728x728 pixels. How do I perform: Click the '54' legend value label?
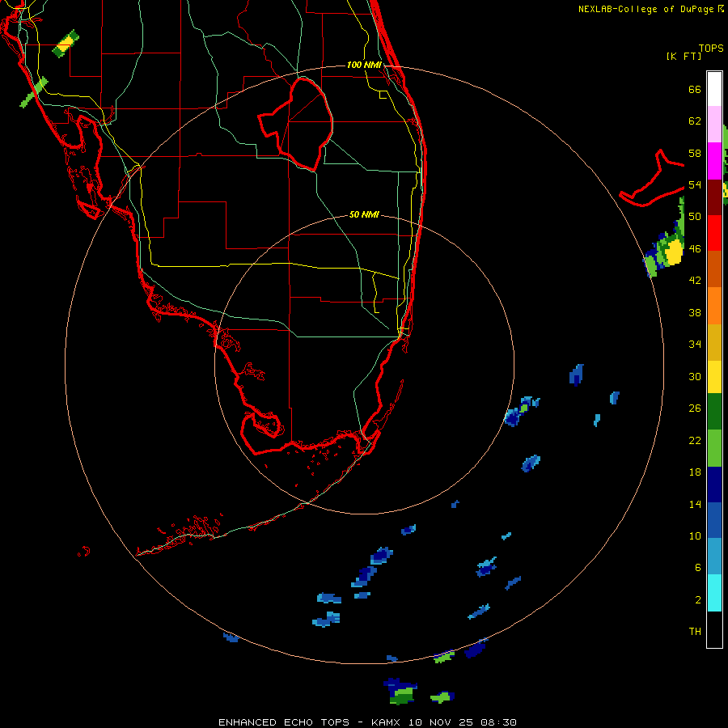(x=695, y=184)
